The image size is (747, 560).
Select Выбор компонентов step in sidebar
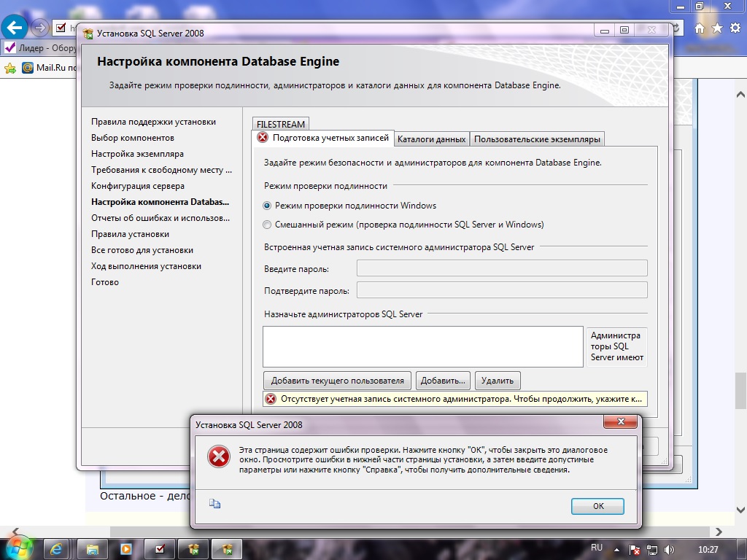tap(133, 138)
